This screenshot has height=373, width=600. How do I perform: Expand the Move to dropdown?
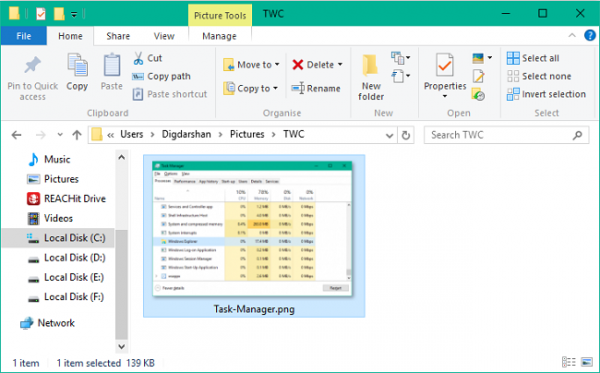click(277, 65)
